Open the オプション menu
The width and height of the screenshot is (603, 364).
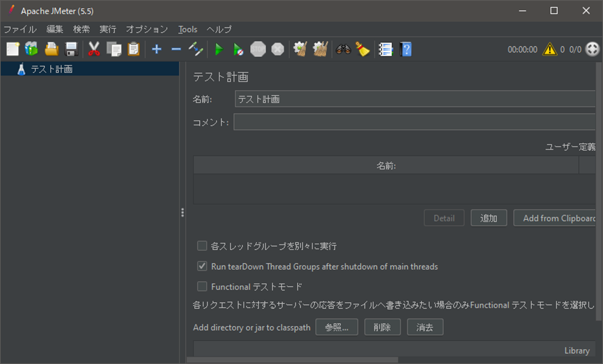(147, 29)
